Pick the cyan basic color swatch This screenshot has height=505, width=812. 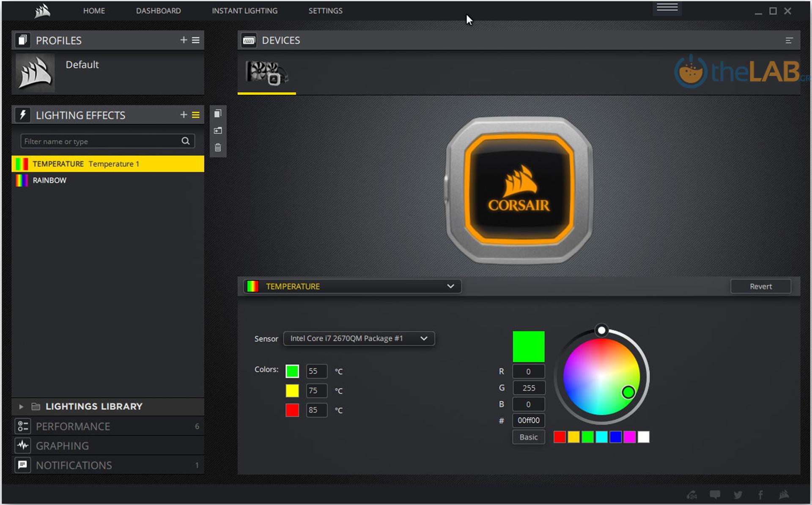[601, 437]
